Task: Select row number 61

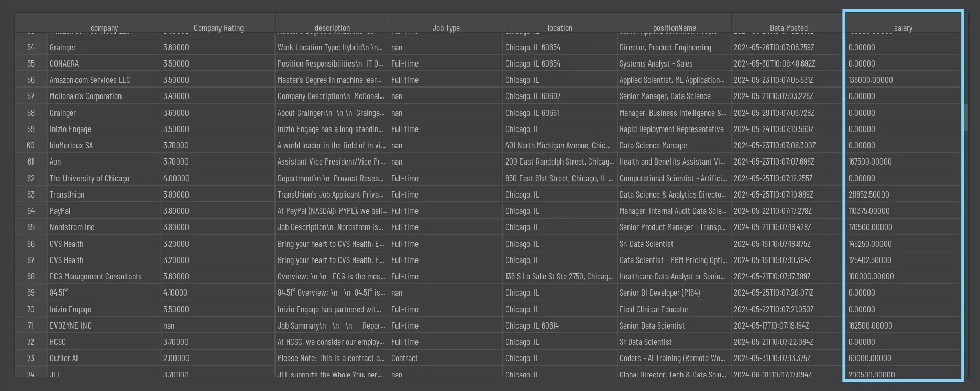Action: click(31, 162)
